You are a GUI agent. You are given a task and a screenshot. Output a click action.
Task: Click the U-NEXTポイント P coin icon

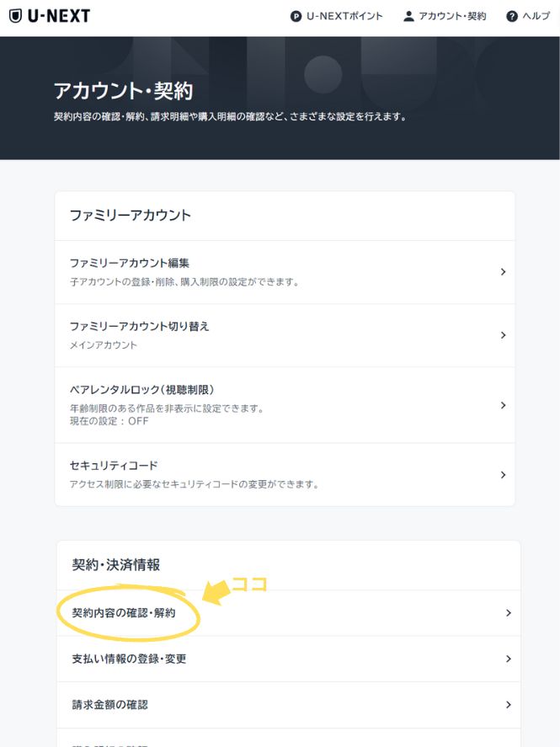coord(296,17)
